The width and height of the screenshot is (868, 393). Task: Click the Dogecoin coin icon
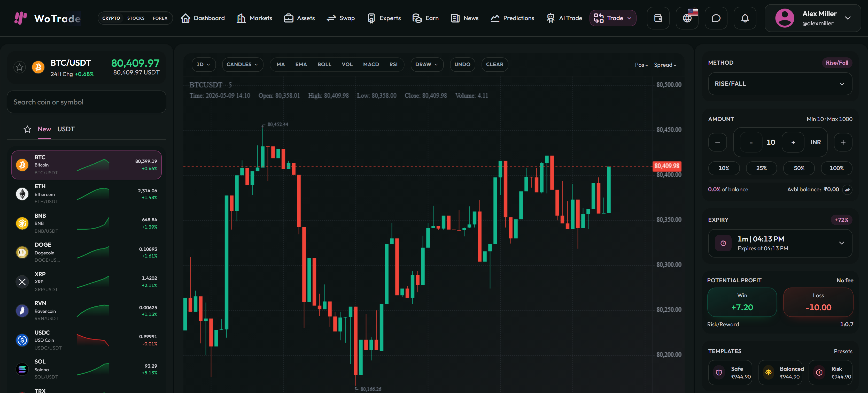coord(22,252)
